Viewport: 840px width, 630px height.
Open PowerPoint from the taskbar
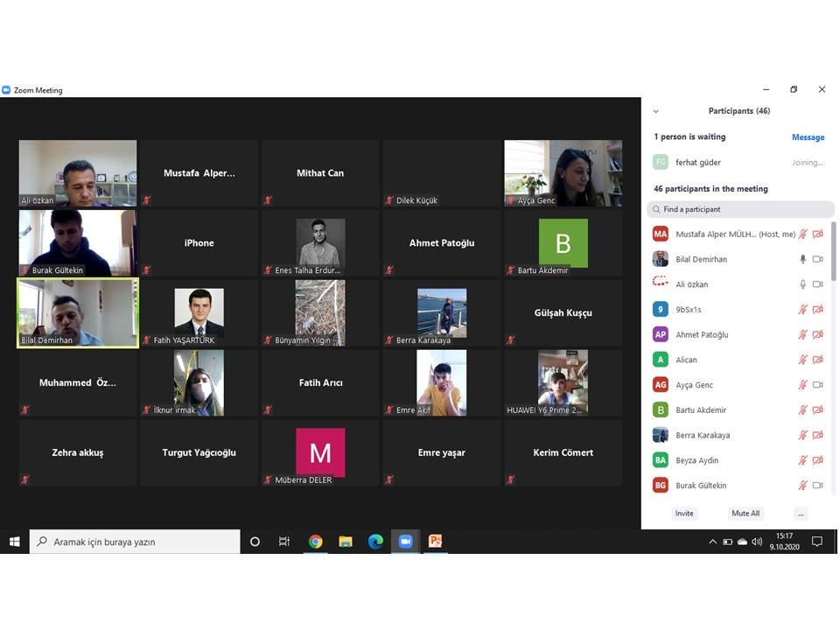click(435, 542)
